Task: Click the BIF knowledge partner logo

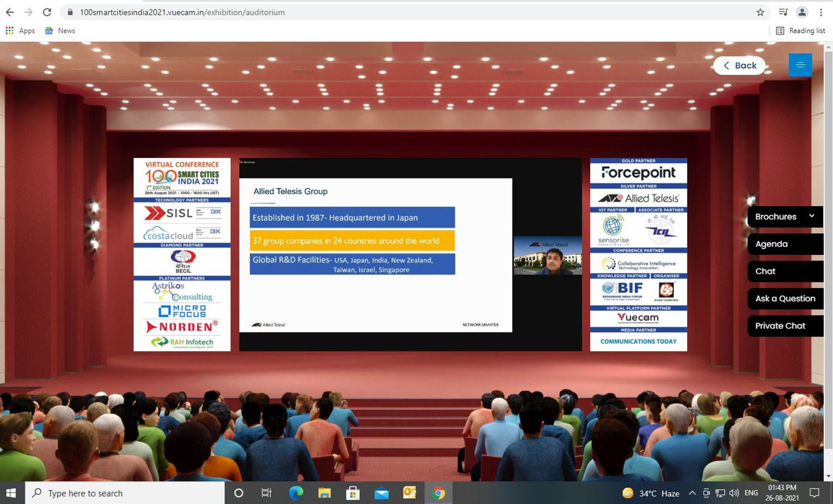Action: pos(622,292)
